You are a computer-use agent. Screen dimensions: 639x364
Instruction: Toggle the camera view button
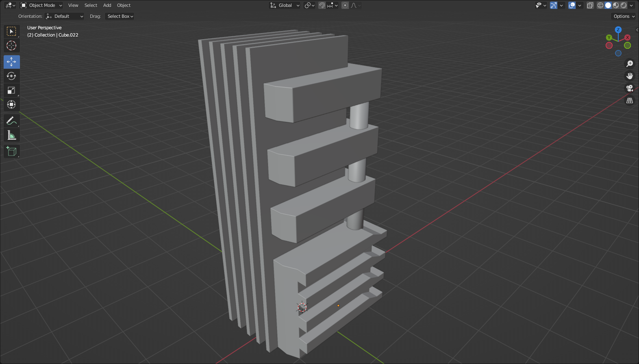630,88
